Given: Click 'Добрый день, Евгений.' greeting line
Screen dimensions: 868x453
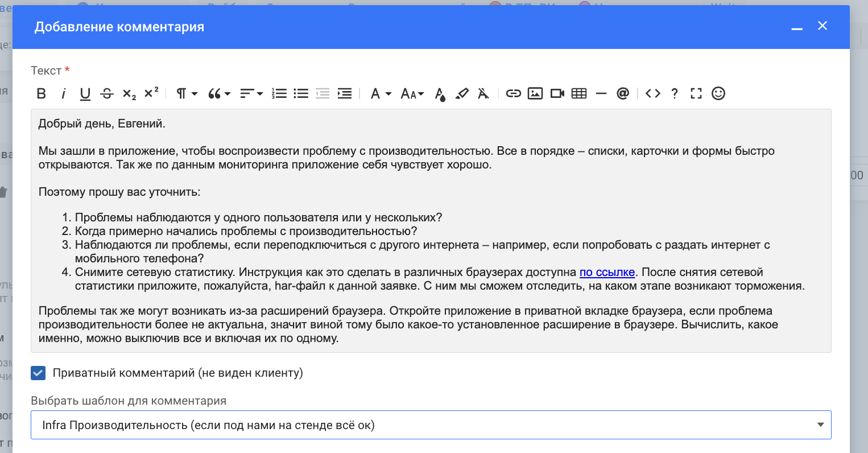Looking at the screenshot, I should click(102, 123).
